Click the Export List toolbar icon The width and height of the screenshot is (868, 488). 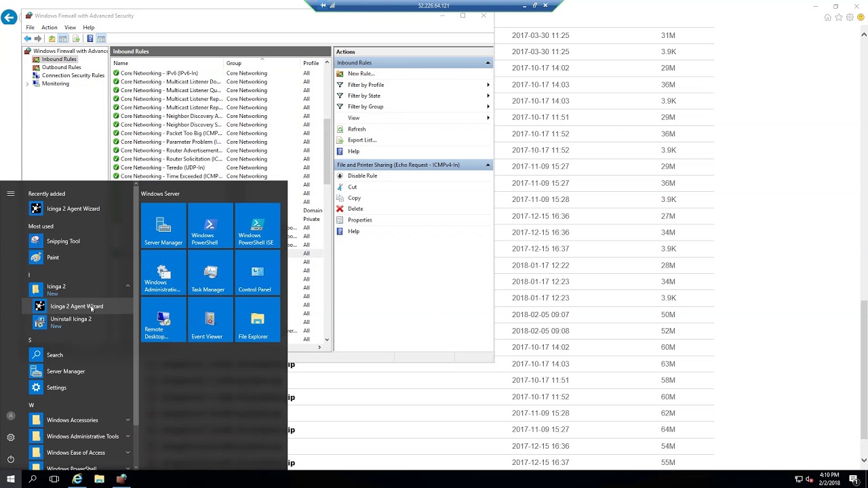[76, 39]
